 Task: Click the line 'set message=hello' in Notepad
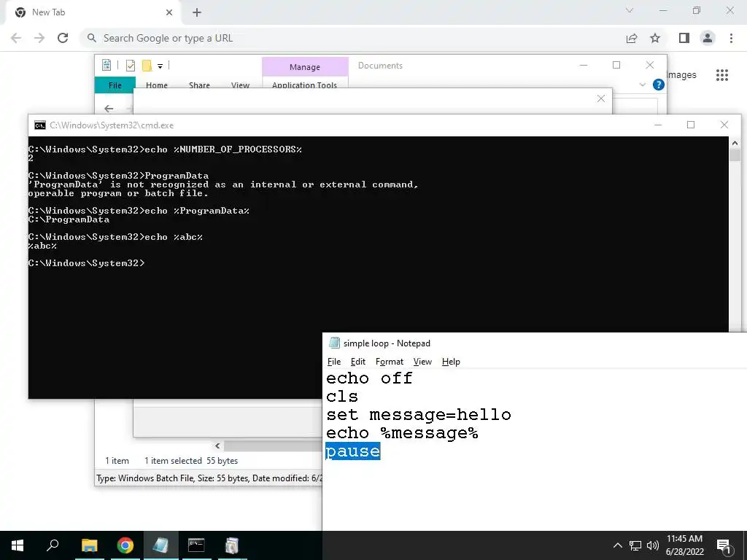pyautogui.click(x=418, y=415)
